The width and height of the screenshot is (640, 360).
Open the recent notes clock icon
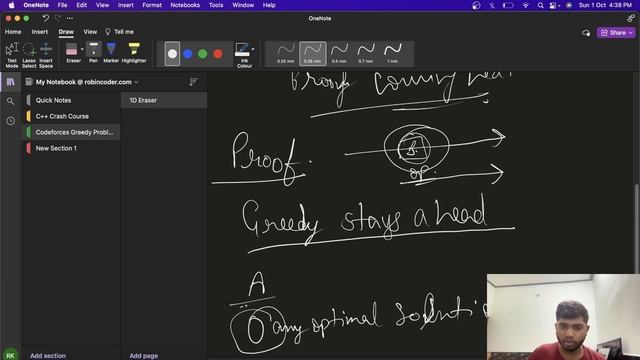coord(11,121)
